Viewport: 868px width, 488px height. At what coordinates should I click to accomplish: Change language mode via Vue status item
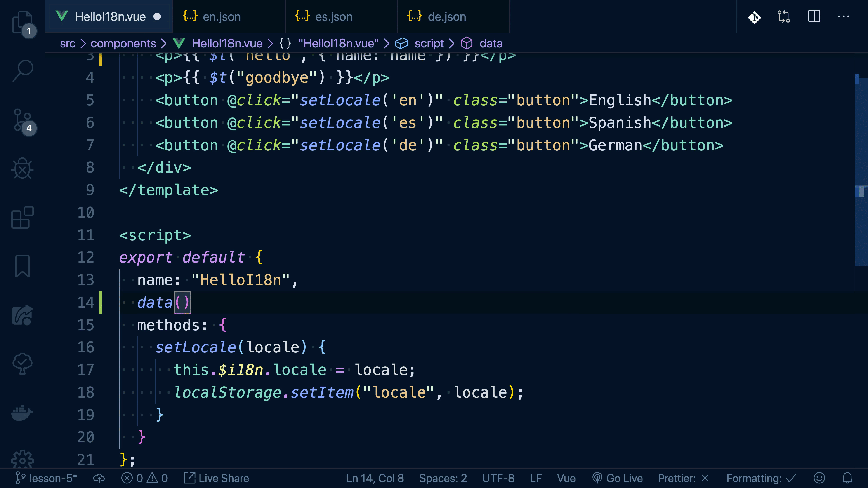click(x=566, y=478)
